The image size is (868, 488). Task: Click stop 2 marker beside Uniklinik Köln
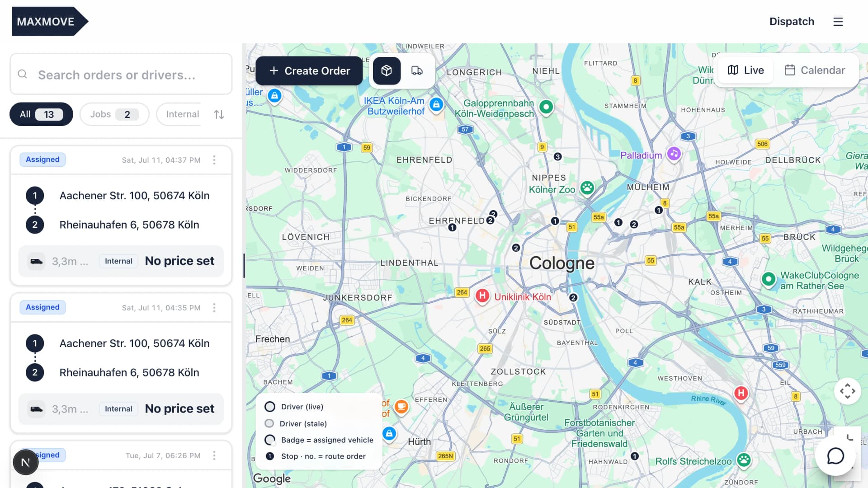[x=573, y=298]
